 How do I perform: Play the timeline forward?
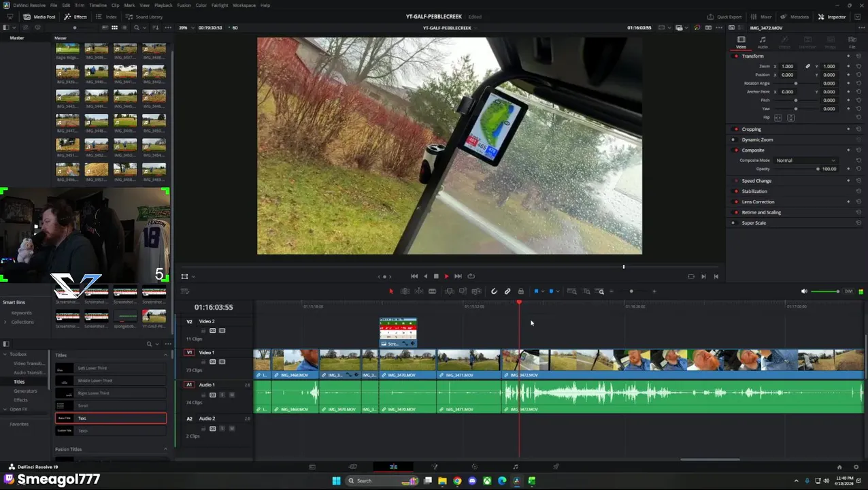pyautogui.click(x=446, y=276)
